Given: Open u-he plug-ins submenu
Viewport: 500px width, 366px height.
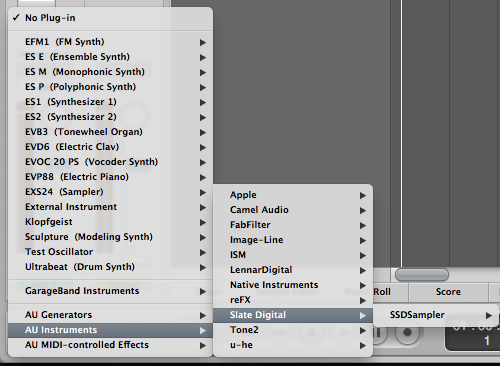Looking at the screenshot, I should pos(293,345).
